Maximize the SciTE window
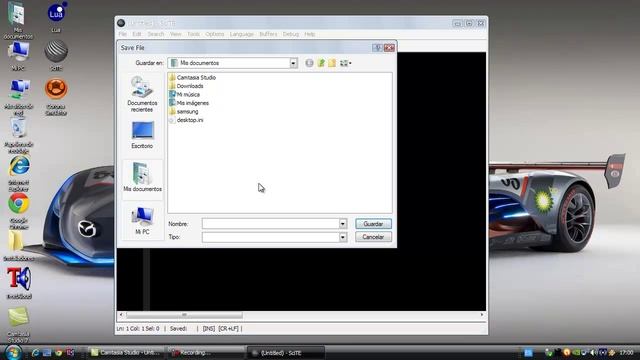Viewport: 640px width, 360px height. pyautogui.click(x=469, y=23)
